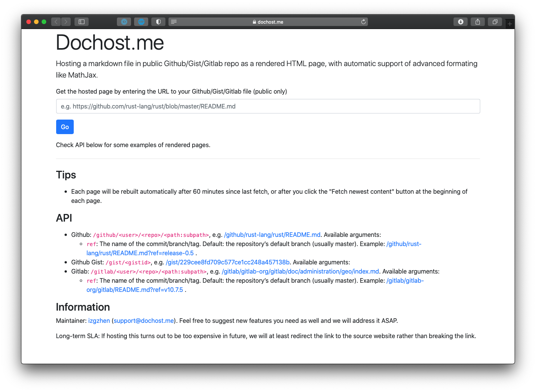Image resolution: width=536 pixels, height=392 pixels.
Task: Open the 1Password extension icon
Action: point(124,22)
